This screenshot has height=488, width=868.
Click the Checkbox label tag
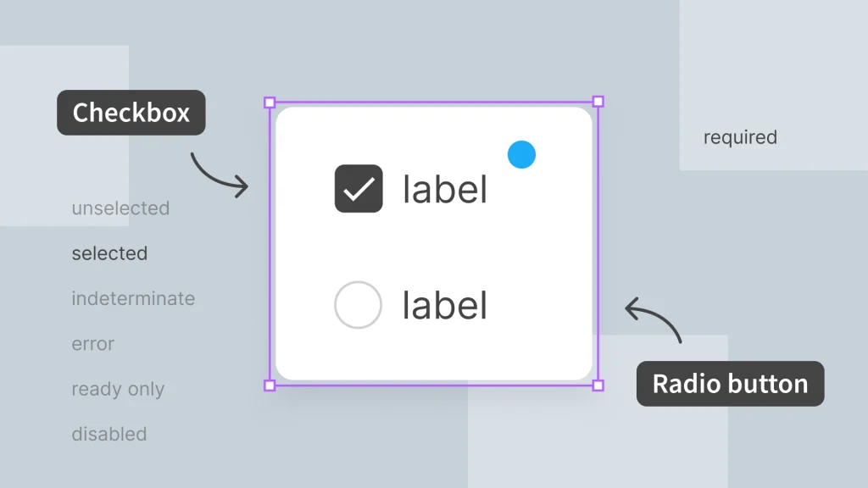click(x=131, y=112)
